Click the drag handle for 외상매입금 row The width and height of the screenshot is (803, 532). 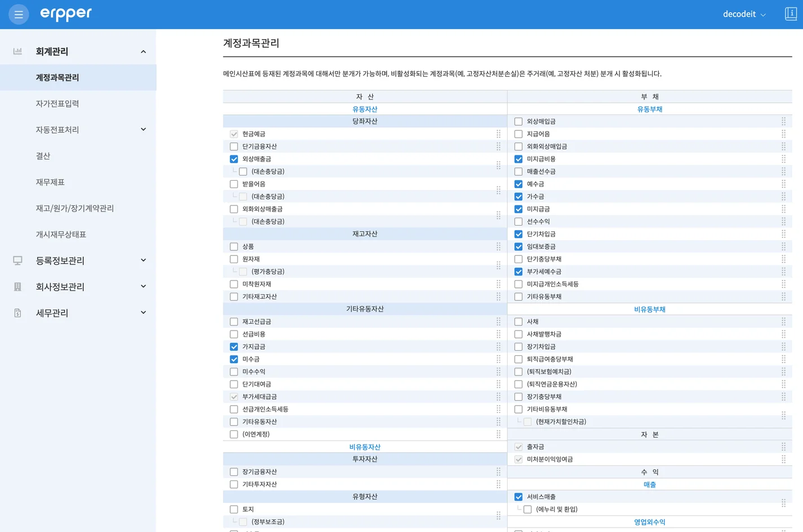pyautogui.click(x=783, y=121)
